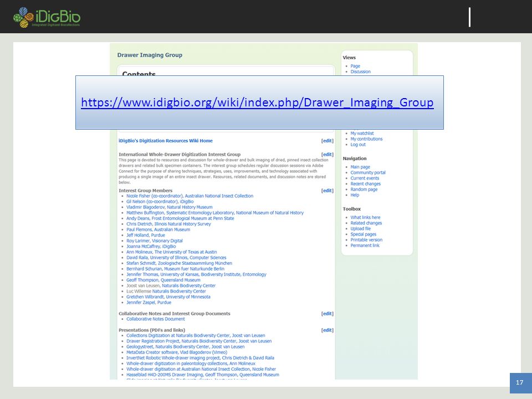
Task: Open Roy Larimer, Visionary Digital link
Action: tap(155, 241)
